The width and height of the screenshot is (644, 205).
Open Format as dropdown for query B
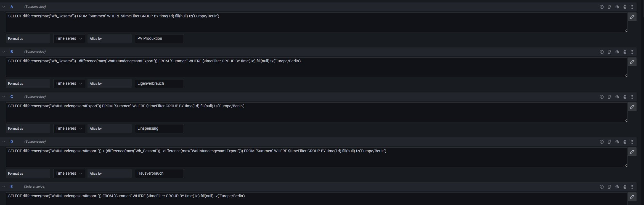click(69, 83)
